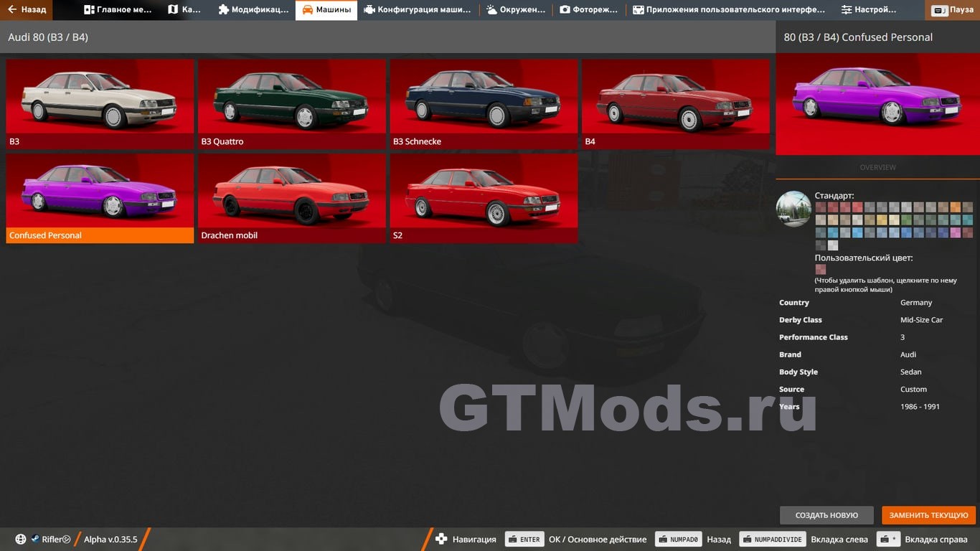Screen dimensions: 980x551
Task: Choose the Drachen mobil configuration
Action: 292,199
